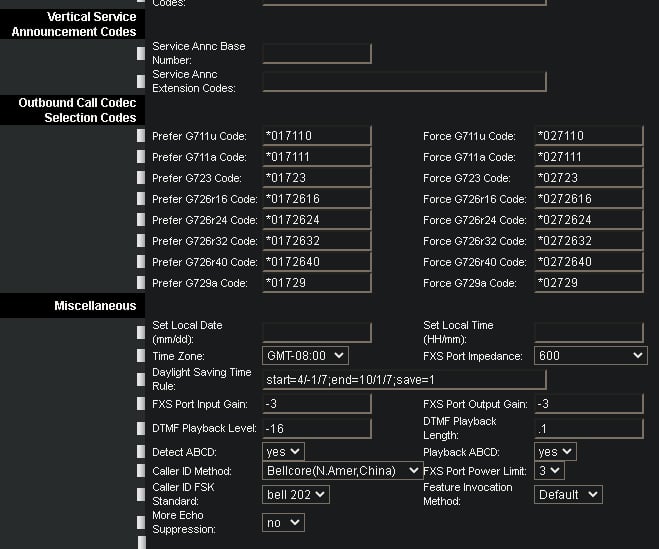Open the Playback ABCD dropdown
The height and width of the screenshot is (549, 659).
click(x=554, y=452)
